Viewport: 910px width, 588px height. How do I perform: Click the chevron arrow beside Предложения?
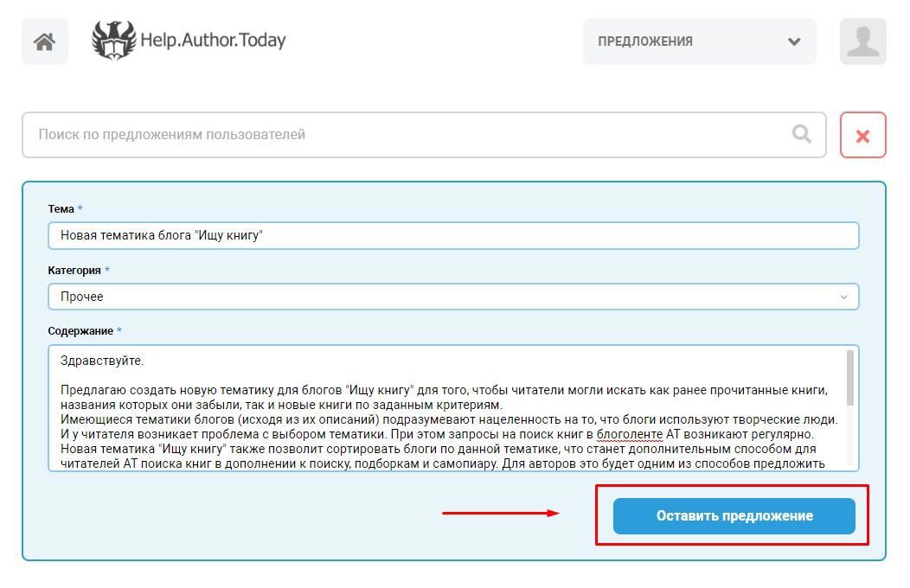[x=794, y=42]
